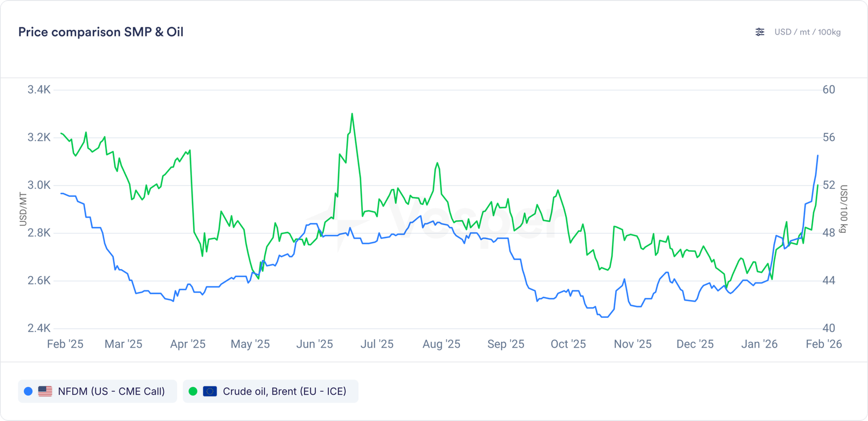Click the USD/100 kg right axis title

pos(843,209)
